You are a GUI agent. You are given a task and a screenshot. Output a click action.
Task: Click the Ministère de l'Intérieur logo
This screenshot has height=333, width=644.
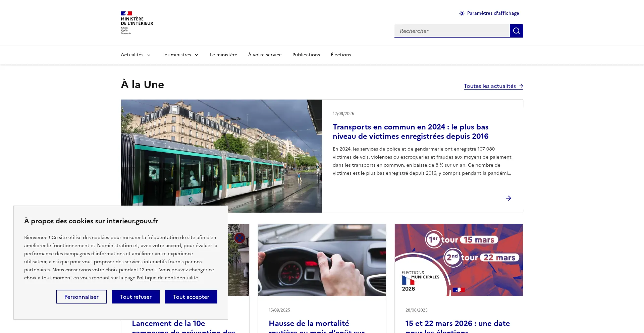(137, 23)
